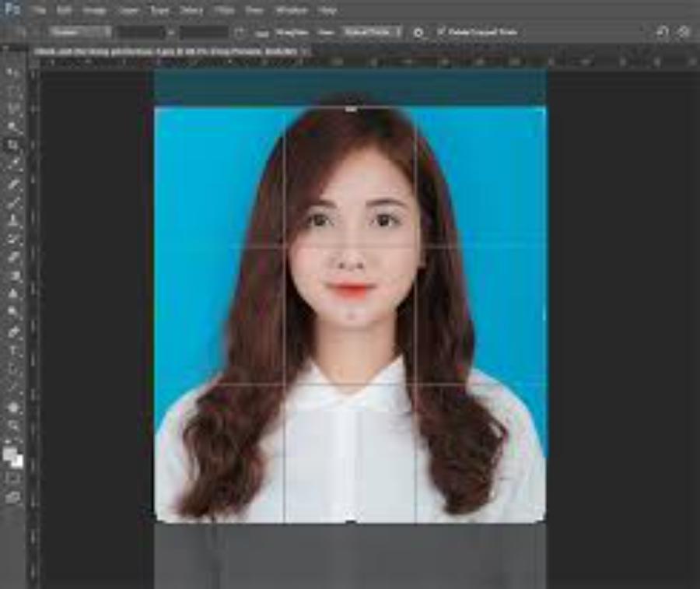The height and width of the screenshot is (589, 700).
Task: Open the Image menu
Action: point(95,10)
